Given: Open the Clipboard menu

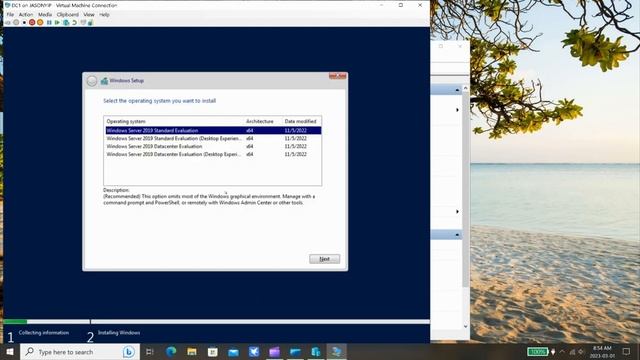Looking at the screenshot, I should coord(68,14).
